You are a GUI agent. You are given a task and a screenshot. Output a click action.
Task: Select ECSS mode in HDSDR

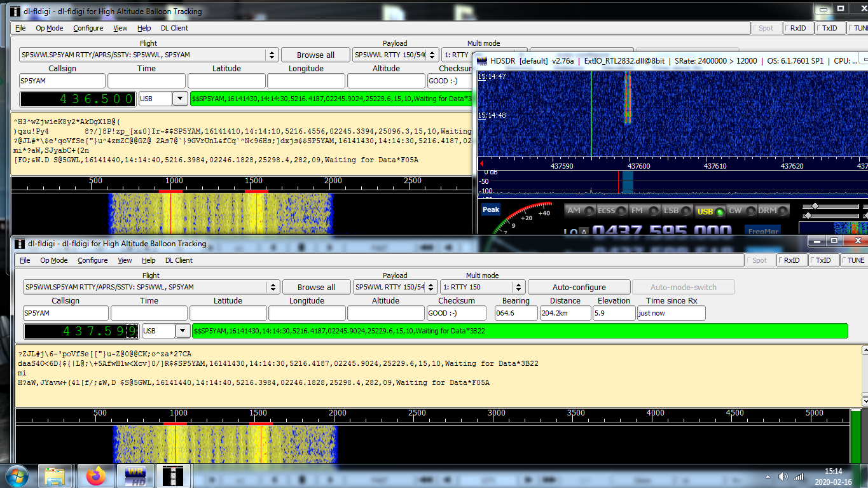point(612,211)
